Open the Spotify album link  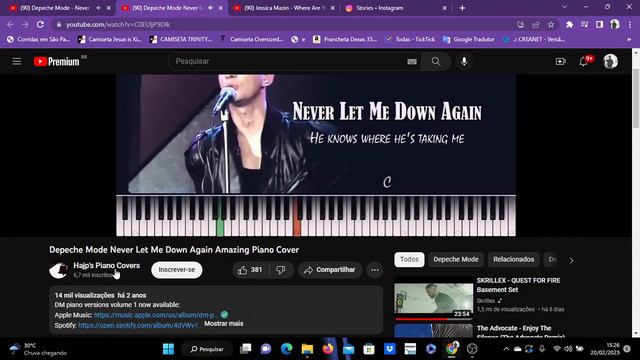pos(138,325)
